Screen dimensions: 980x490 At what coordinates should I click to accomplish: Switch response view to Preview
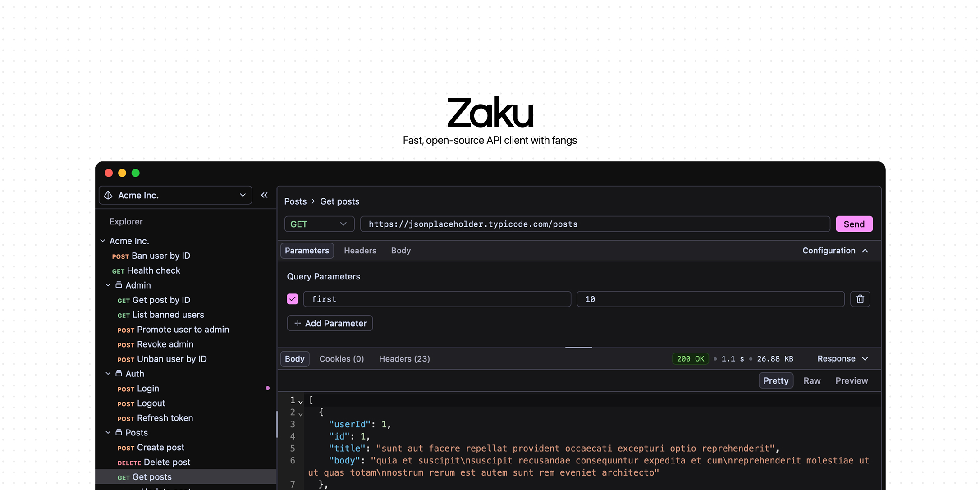coord(851,380)
